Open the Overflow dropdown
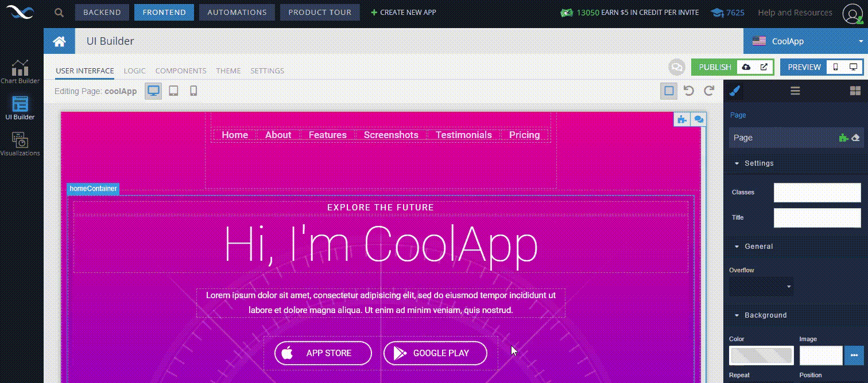 [x=761, y=286]
